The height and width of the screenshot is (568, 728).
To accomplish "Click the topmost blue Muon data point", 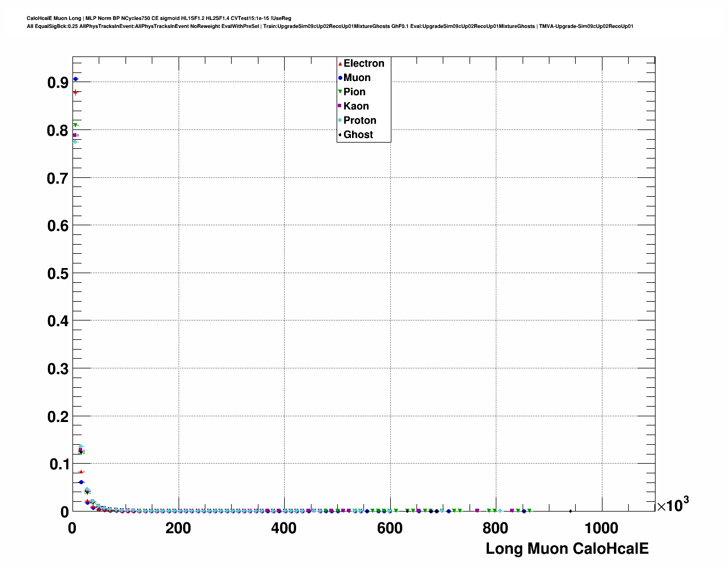I will (75, 79).
